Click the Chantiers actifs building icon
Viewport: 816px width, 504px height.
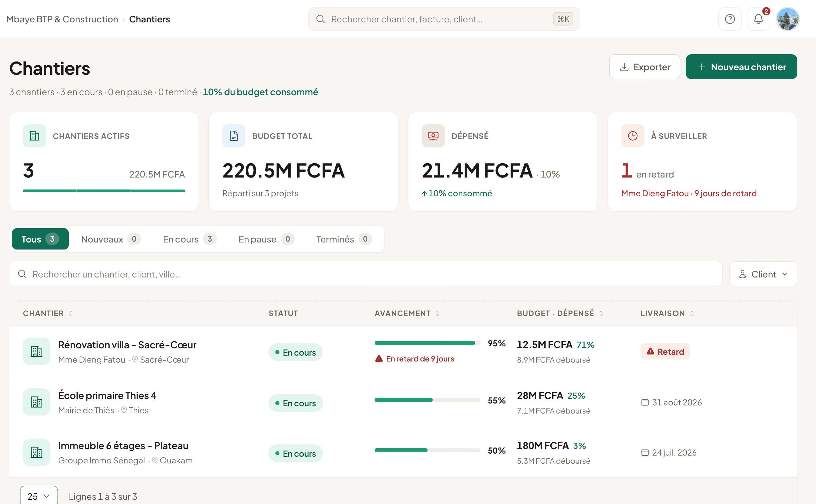(x=34, y=136)
